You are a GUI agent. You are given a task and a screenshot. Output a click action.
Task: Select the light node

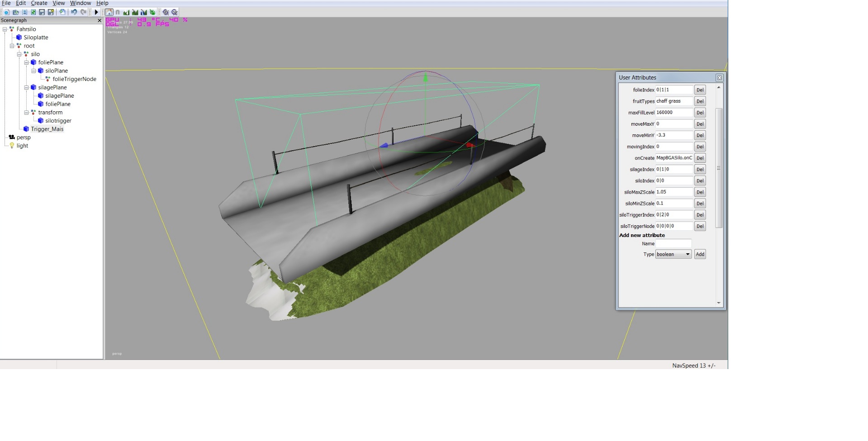coord(22,146)
